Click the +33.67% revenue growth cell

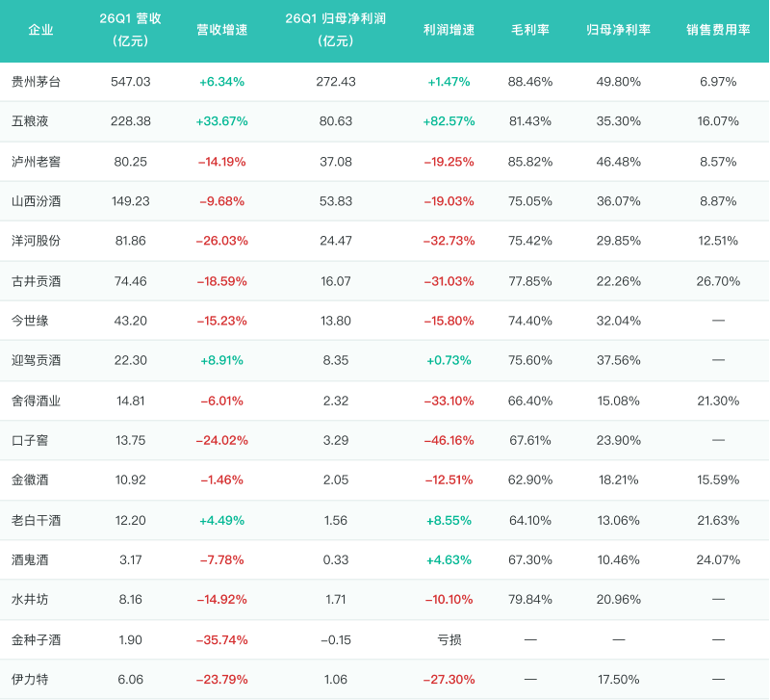[222, 121]
